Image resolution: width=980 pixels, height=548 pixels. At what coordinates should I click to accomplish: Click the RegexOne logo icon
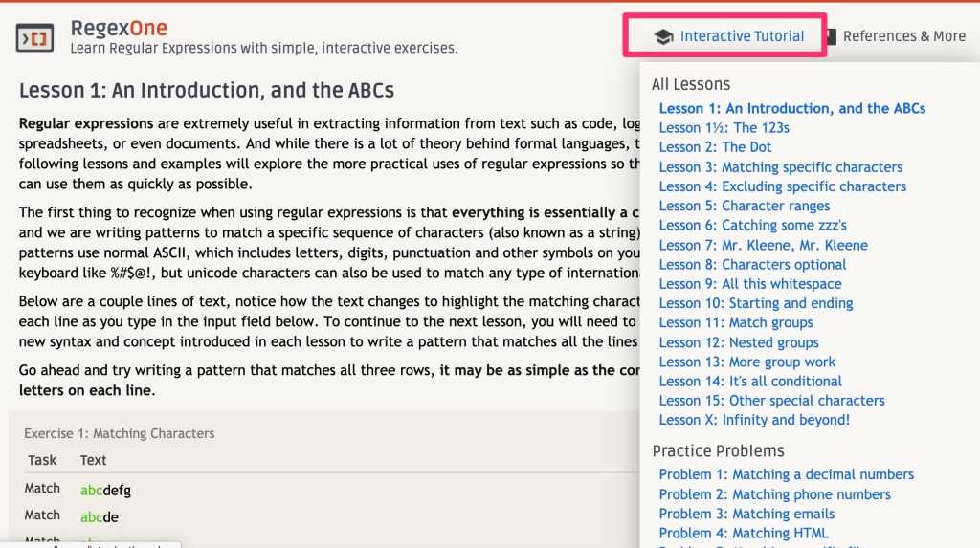[34, 37]
